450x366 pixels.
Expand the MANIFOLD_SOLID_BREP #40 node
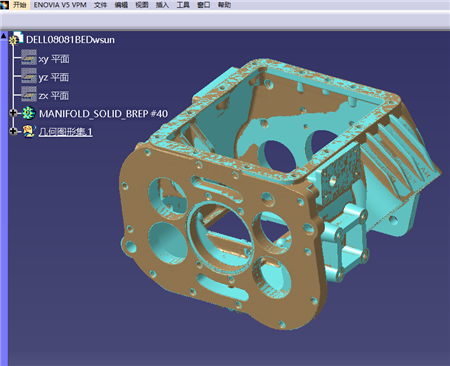click(13, 113)
